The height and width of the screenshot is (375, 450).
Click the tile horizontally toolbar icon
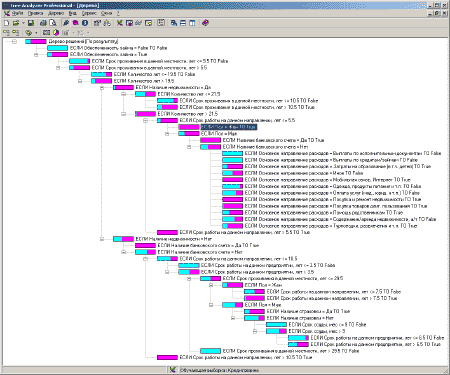(183, 23)
